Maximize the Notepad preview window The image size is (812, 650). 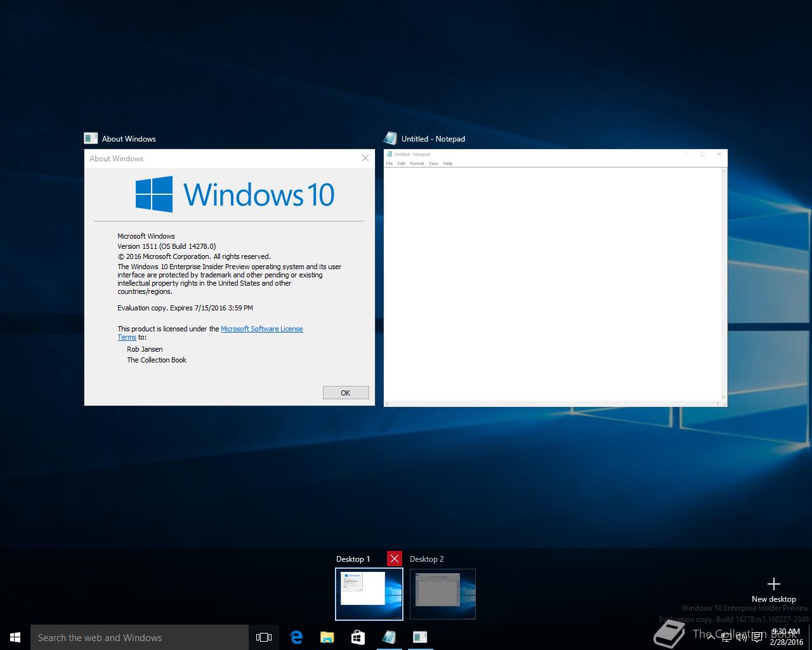702,154
